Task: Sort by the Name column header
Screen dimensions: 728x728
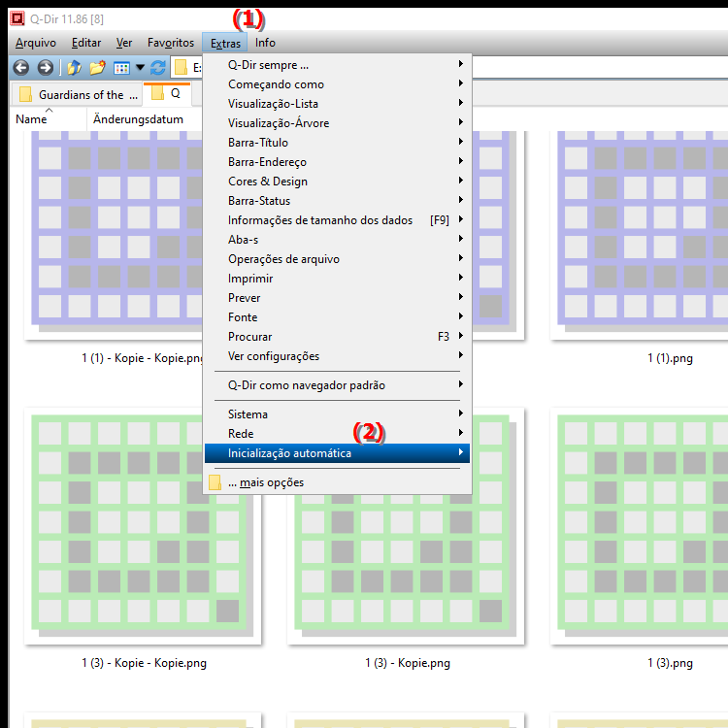Action: click(x=49, y=119)
